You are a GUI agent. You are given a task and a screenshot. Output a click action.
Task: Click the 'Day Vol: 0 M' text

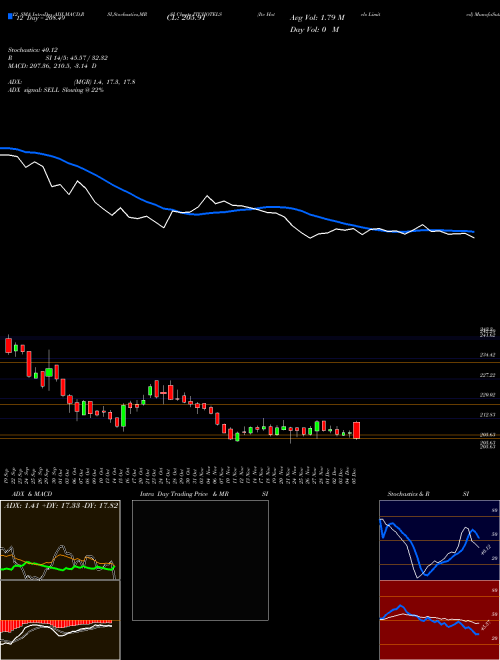[314, 30]
